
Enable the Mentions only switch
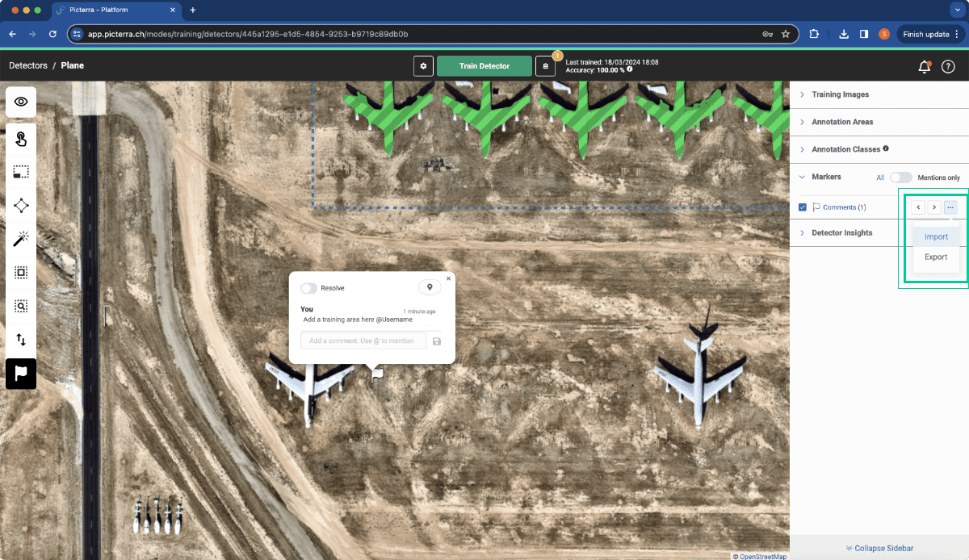tap(900, 178)
